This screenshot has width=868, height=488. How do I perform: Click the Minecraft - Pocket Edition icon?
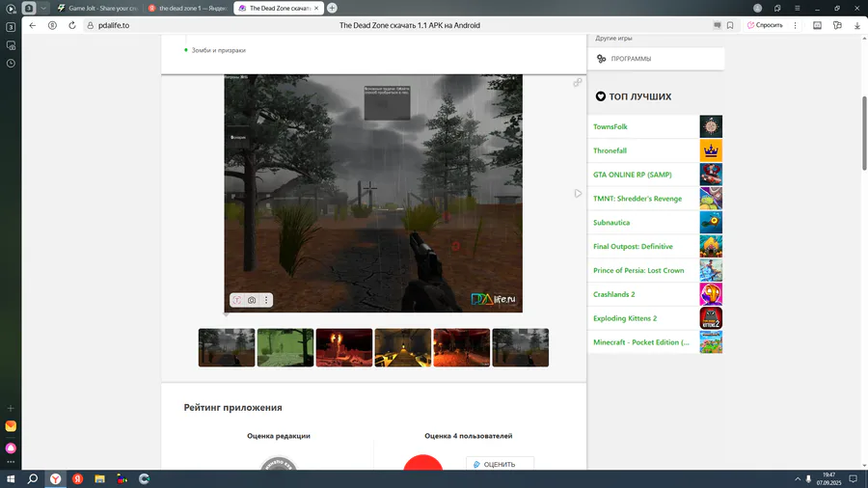711,342
